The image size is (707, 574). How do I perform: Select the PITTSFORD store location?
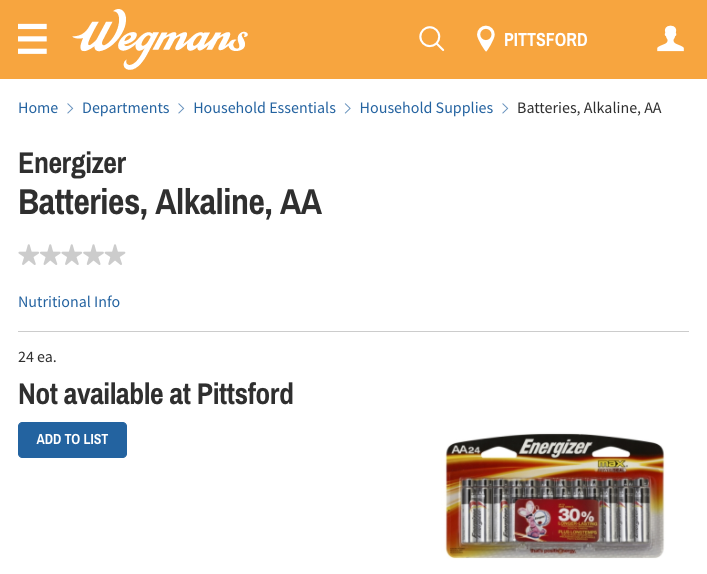545,40
